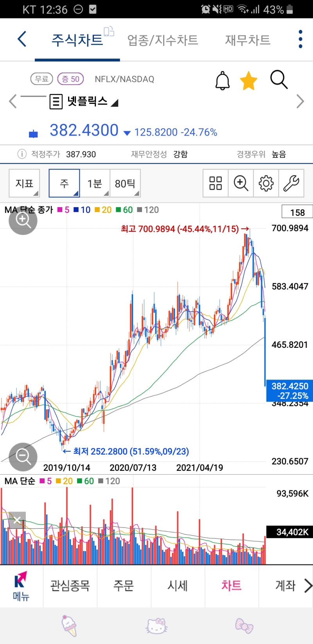
Task: Tap the 2020/07/13 date label
Action: pyautogui.click(x=133, y=467)
